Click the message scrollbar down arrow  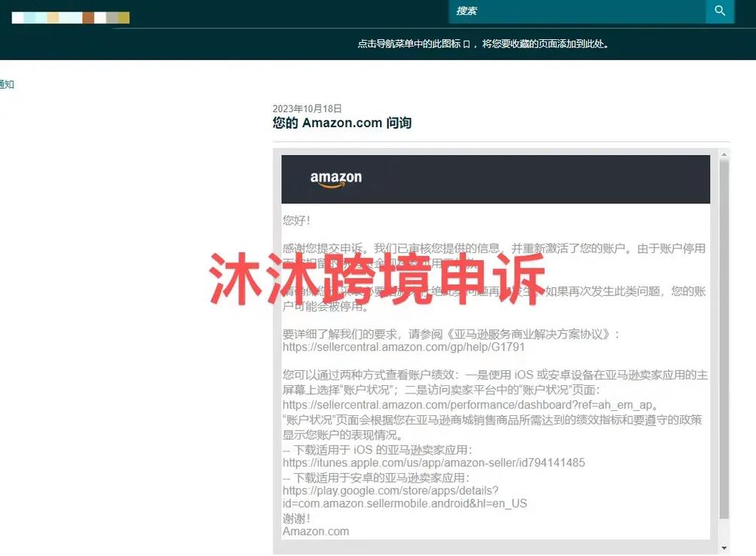[724, 548]
